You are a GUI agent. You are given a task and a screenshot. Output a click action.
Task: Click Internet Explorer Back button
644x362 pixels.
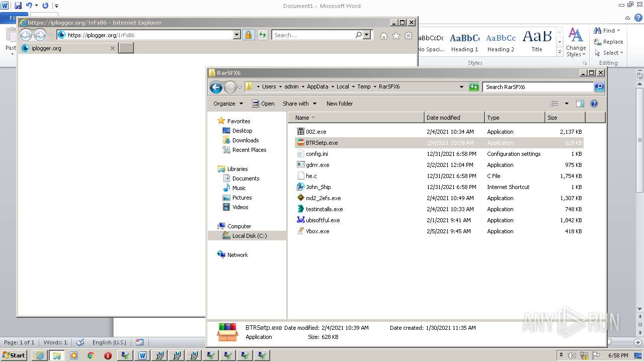(26, 35)
